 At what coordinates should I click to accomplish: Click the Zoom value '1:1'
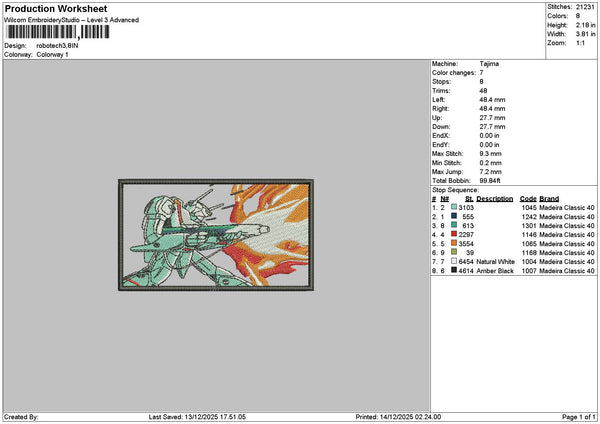tap(580, 43)
